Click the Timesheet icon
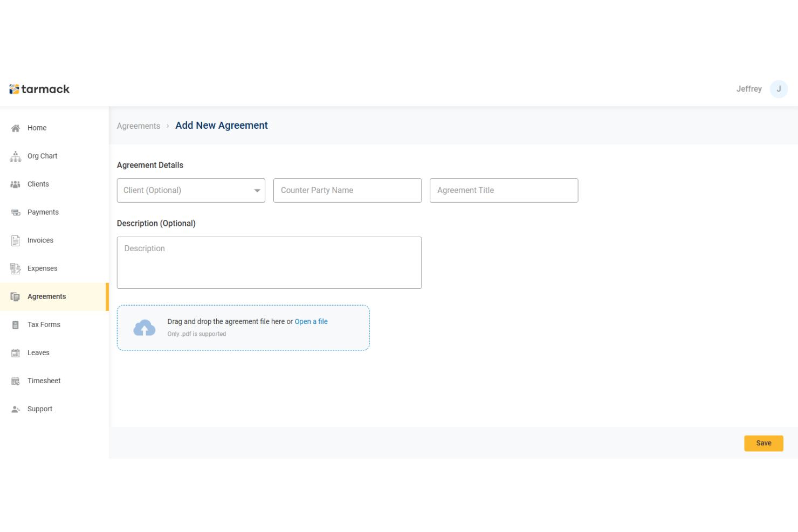The height and width of the screenshot is (532, 798). [16, 381]
